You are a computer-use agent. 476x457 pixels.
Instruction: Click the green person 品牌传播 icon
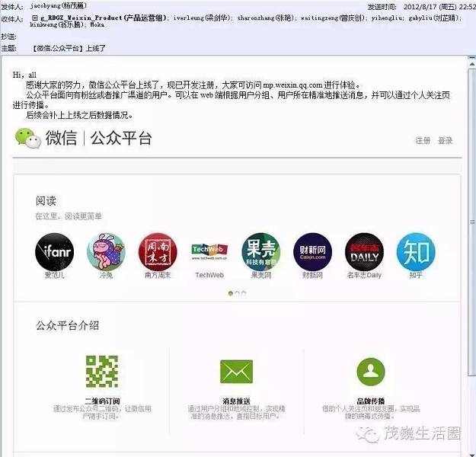(x=371, y=372)
